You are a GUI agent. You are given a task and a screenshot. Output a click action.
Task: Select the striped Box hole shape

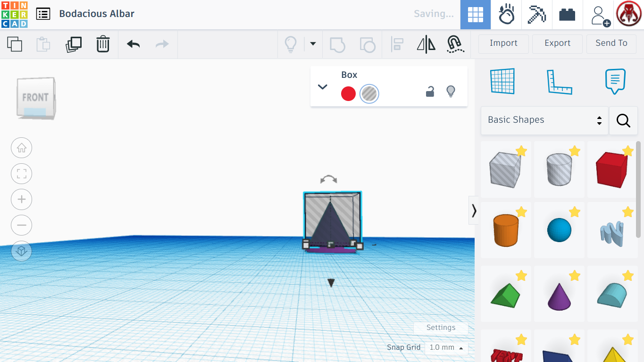506,169
